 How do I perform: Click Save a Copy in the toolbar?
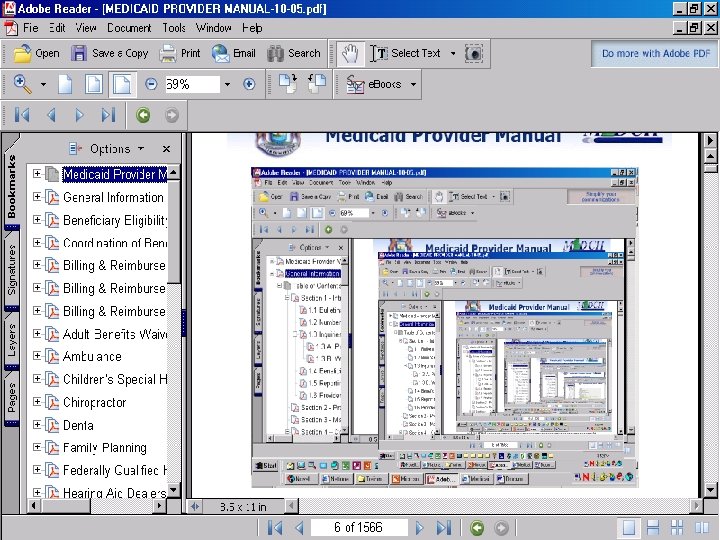(x=109, y=54)
